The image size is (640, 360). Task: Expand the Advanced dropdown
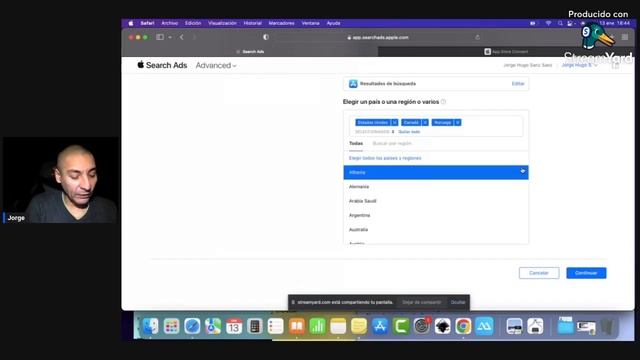(x=216, y=65)
